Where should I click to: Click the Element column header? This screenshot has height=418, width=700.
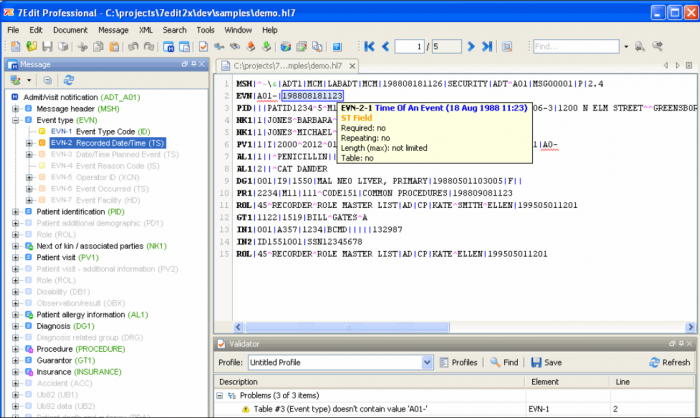(567, 382)
